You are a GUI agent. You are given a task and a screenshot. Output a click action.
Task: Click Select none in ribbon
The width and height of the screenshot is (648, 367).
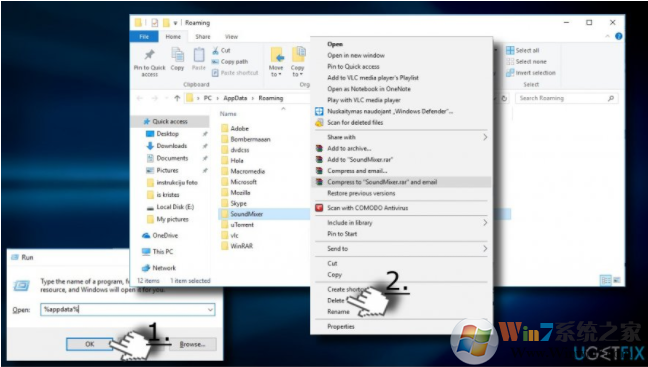[x=526, y=62]
